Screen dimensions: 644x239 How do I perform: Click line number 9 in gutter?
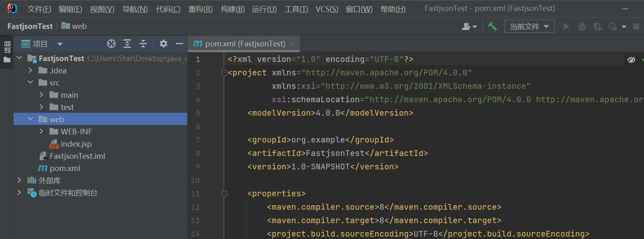coord(198,167)
